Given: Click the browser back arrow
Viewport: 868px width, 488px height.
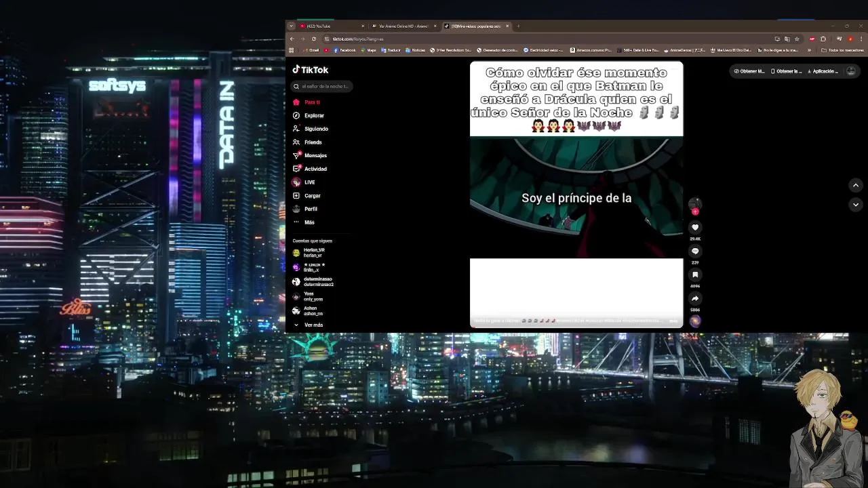Looking at the screenshot, I should tap(292, 39).
